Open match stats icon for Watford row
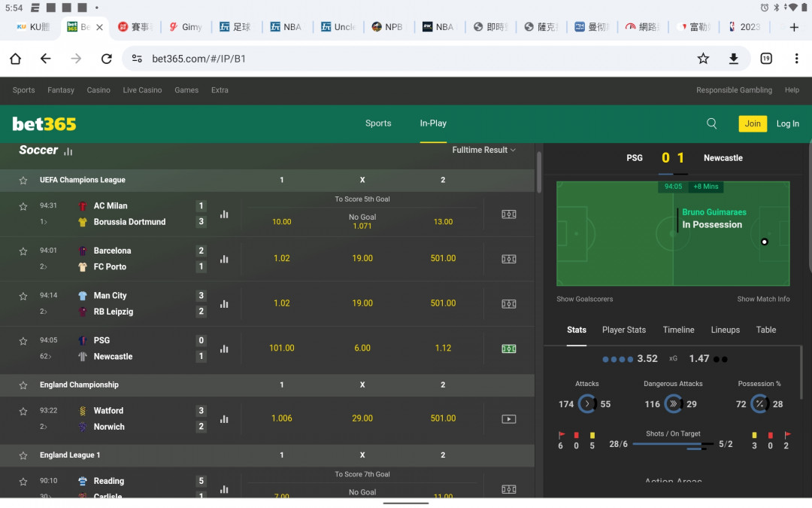This screenshot has height=508, width=812. click(x=224, y=419)
